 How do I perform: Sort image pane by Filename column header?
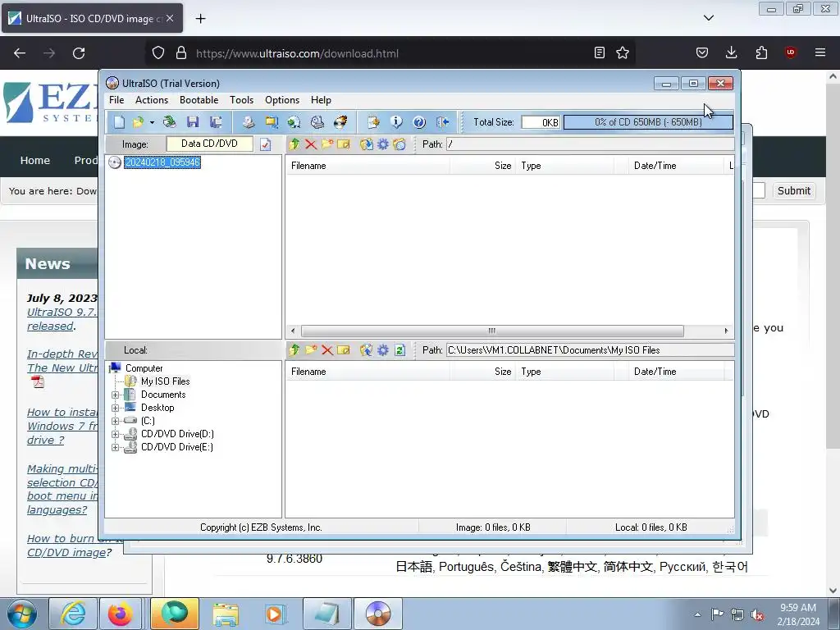click(367, 166)
